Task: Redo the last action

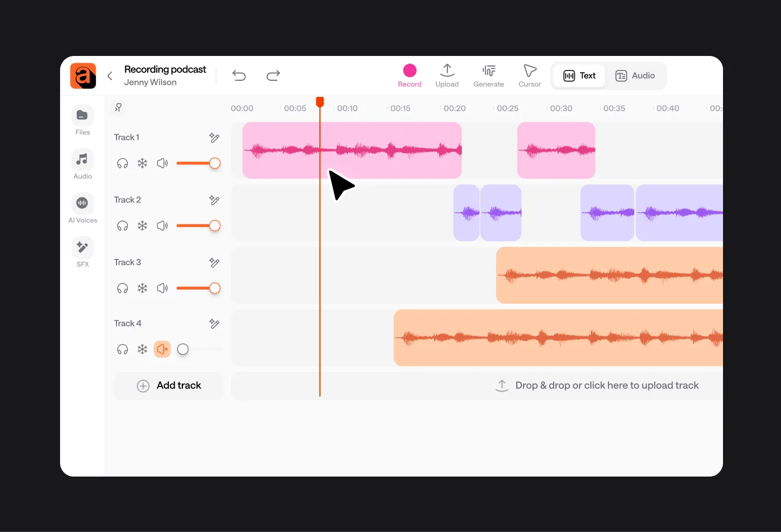Action: click(273, 76)
